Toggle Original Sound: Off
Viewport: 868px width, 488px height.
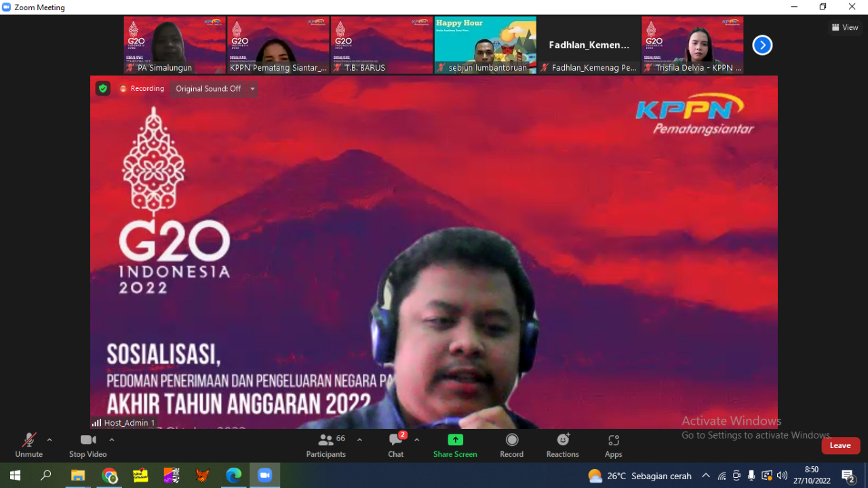[208, 88]
